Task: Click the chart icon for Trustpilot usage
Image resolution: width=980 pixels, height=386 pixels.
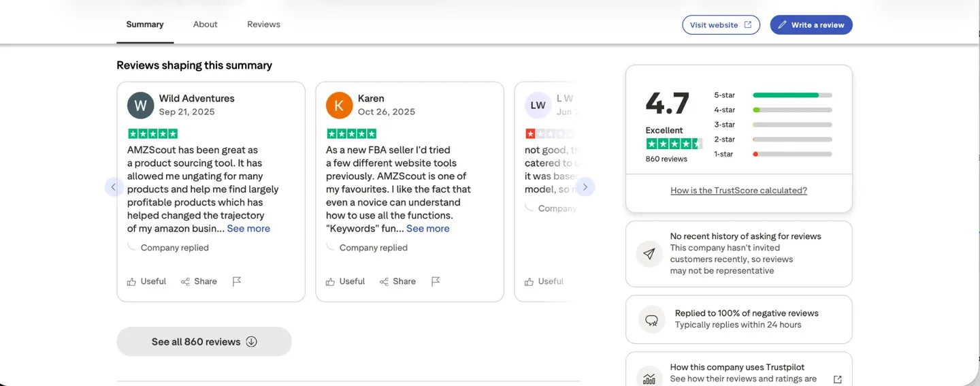Action: 649,377
